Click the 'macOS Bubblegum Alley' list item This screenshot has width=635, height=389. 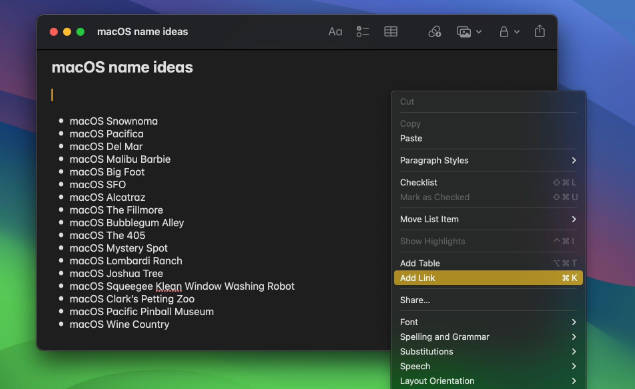tap(127, 223)
